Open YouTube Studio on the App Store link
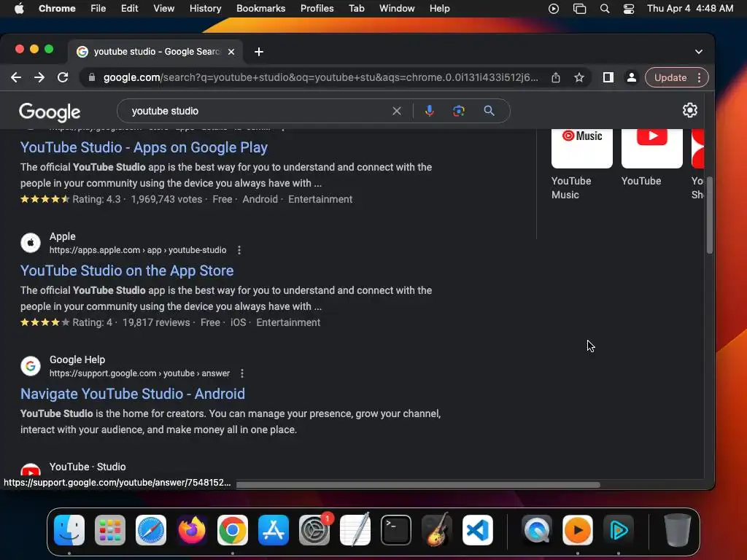This screenshot has height=560, width=747. pyautogui.click(x=127, y=271)
